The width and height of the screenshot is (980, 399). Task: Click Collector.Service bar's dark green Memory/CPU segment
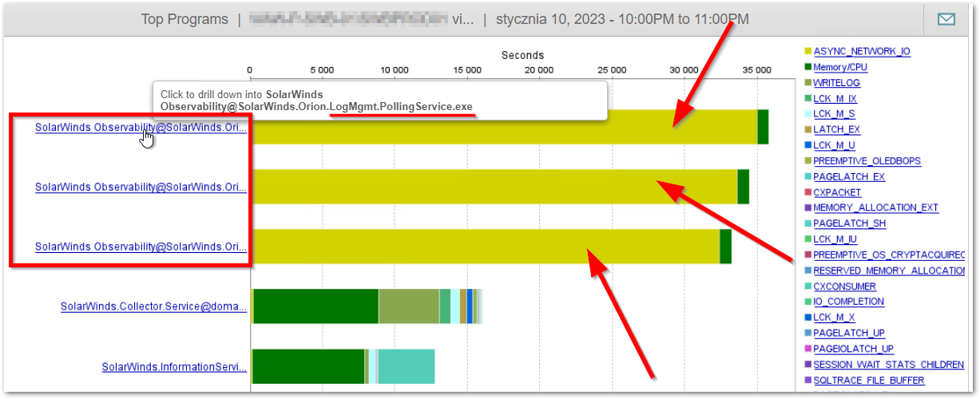(x=316, y=306)
